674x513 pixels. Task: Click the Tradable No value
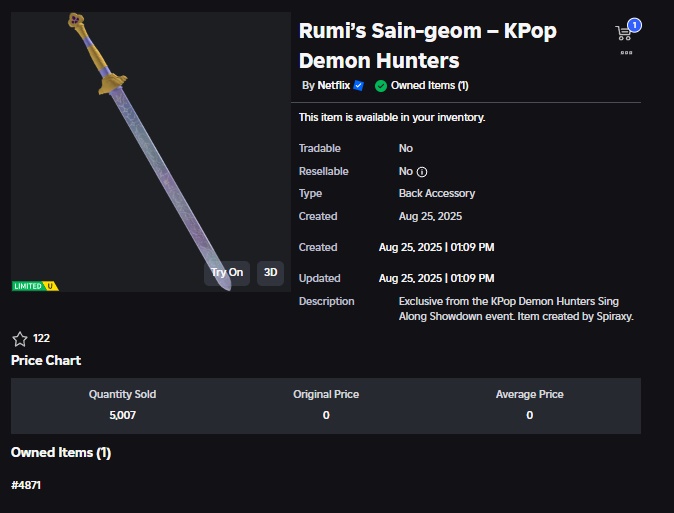pyautogui.click(x=405, y=148)
